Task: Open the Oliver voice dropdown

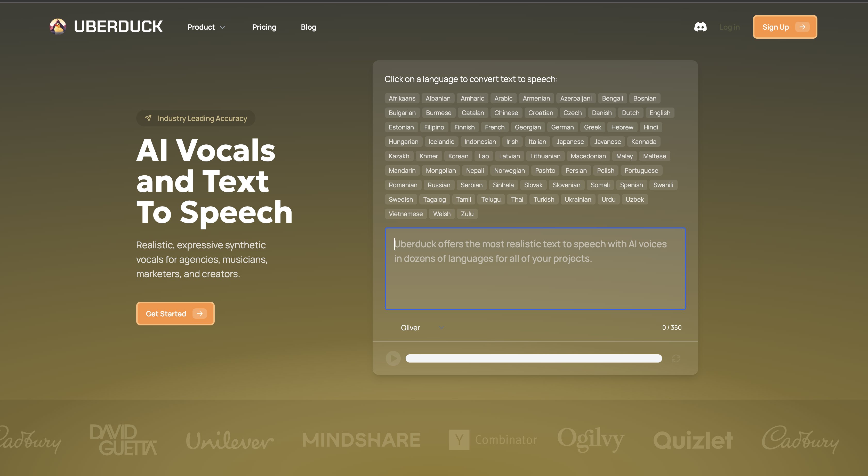Action: (x=422, y=327)
